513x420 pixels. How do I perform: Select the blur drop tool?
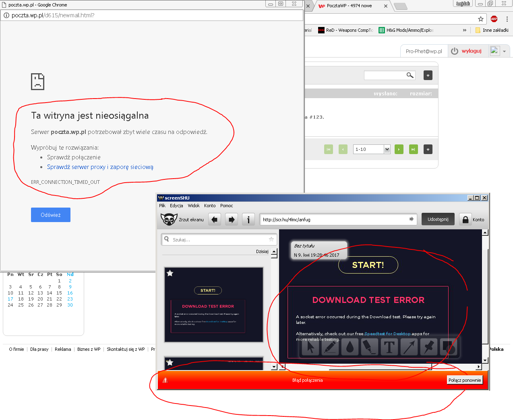(x=350, y=347)
